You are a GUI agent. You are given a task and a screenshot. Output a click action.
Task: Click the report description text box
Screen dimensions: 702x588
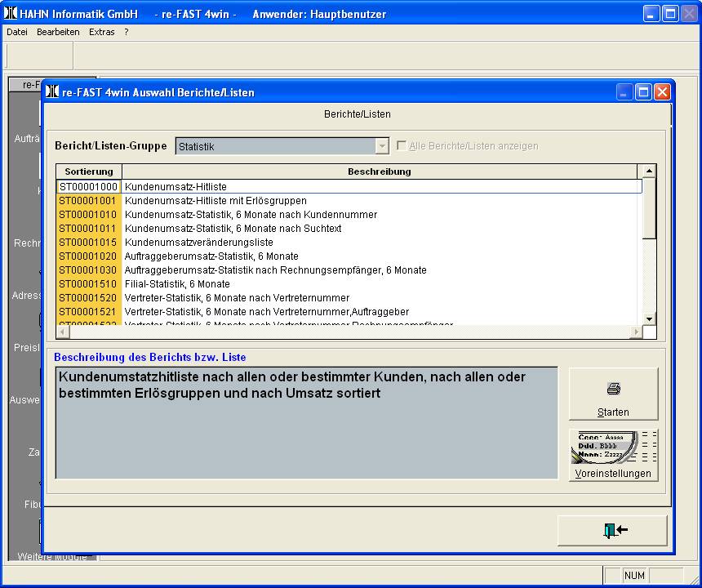coord(307,423)
